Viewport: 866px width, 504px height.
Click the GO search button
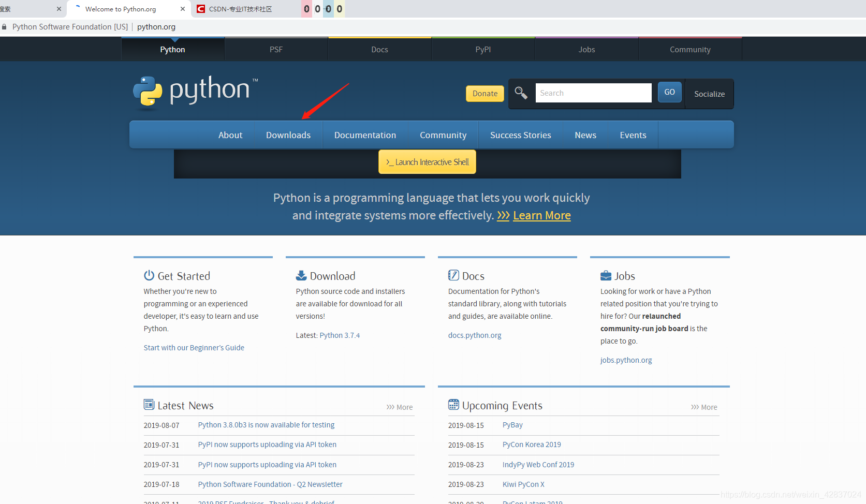pos(669,92)
